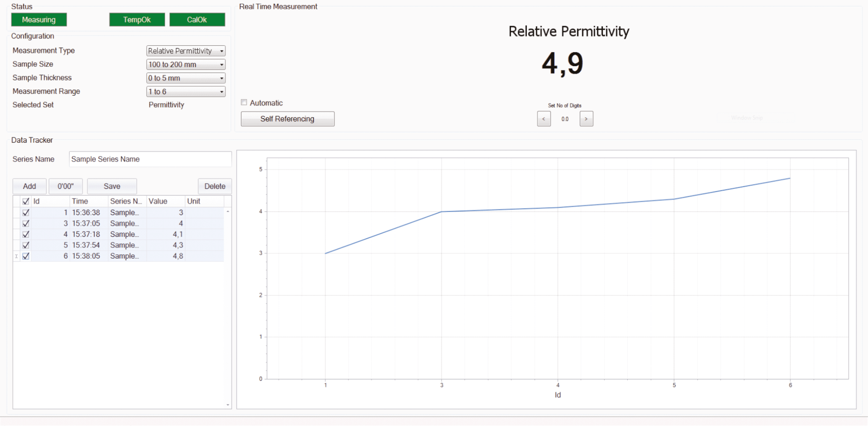Toggle the select-all checkbox in table header

tap(26, 201)
